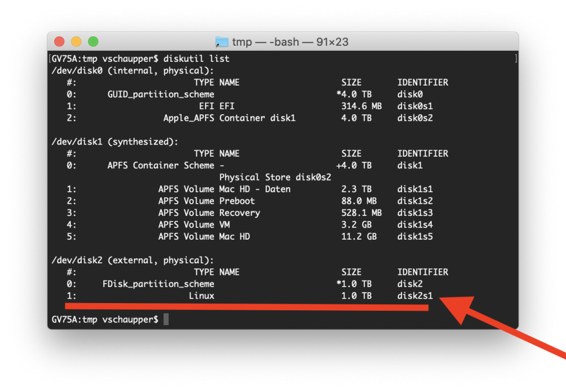566x392 pixels.
Task: Select the 'GUID_partition_scheme' type text
Action: coord(161,94)
